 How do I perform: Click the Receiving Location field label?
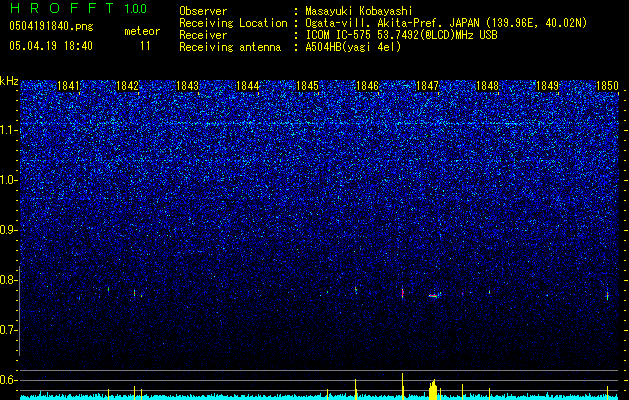pos(233,23)
